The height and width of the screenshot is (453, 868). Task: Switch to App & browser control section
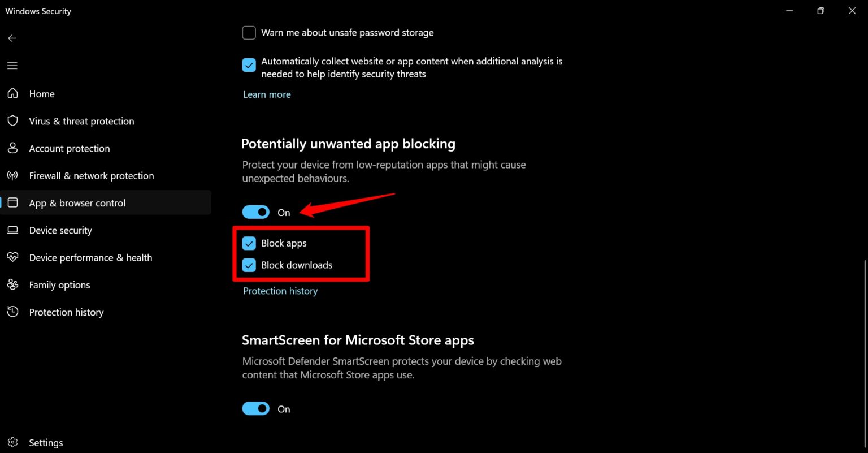77,202
